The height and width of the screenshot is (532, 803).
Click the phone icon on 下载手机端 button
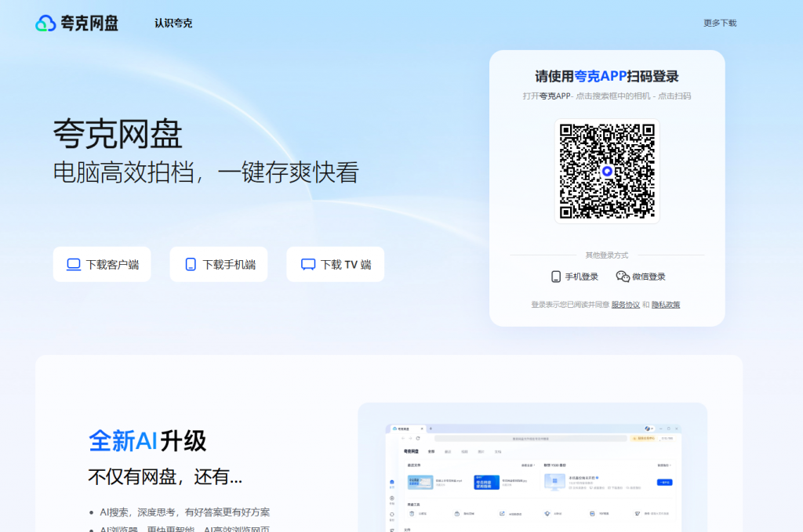(x=189, y=264)
